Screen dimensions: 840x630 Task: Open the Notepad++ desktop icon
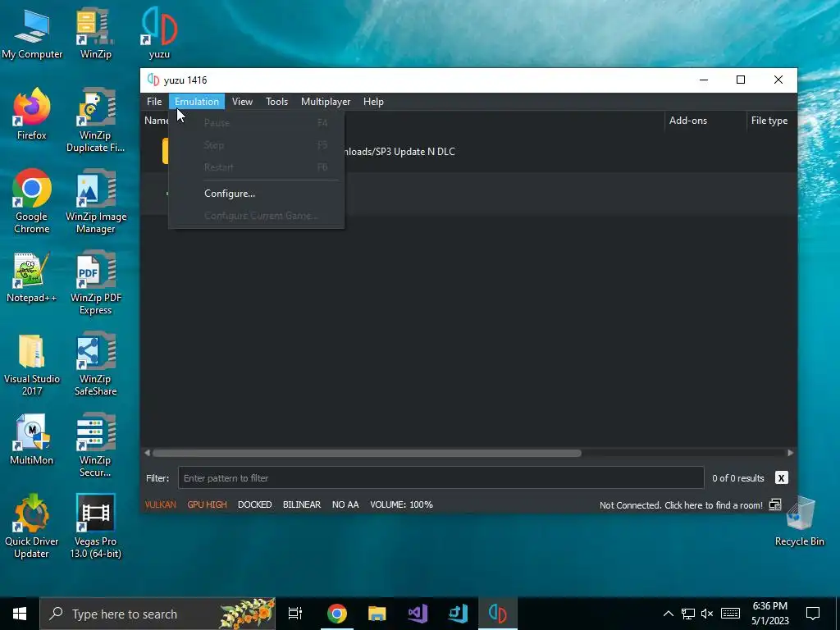pyautogui.click(x=32, y=277)
